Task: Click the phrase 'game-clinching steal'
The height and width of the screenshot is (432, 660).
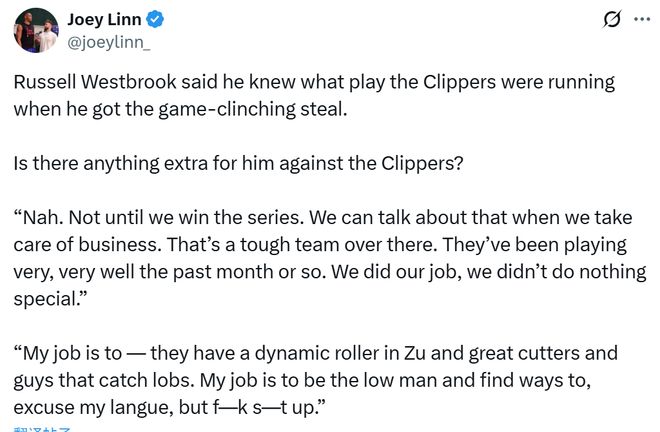Action: click(253, 109)
